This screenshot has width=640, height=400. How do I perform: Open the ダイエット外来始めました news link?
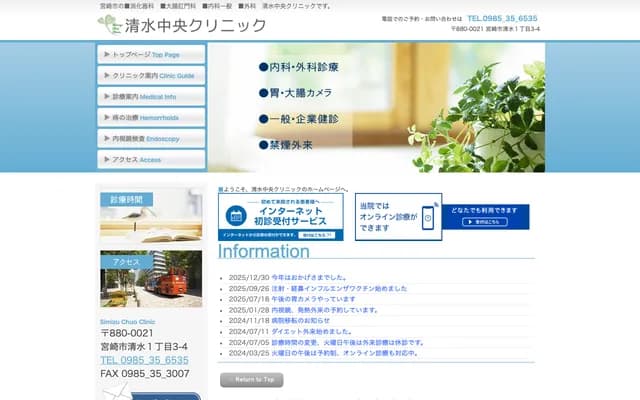coord(312,331)
